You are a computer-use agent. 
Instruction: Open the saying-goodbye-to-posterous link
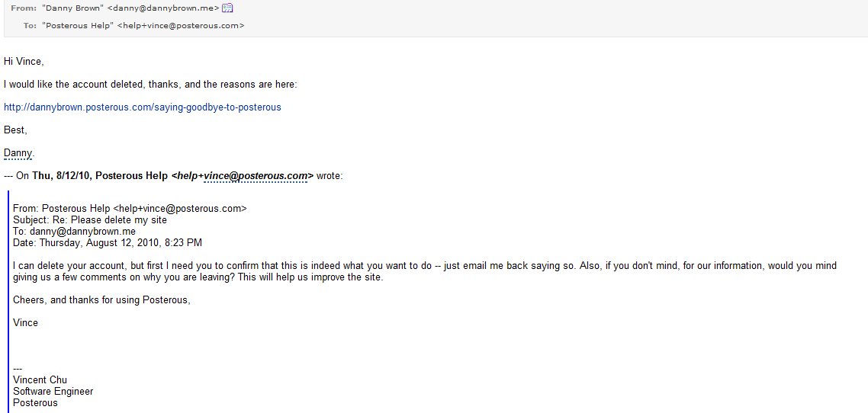(x=143, y=107)
